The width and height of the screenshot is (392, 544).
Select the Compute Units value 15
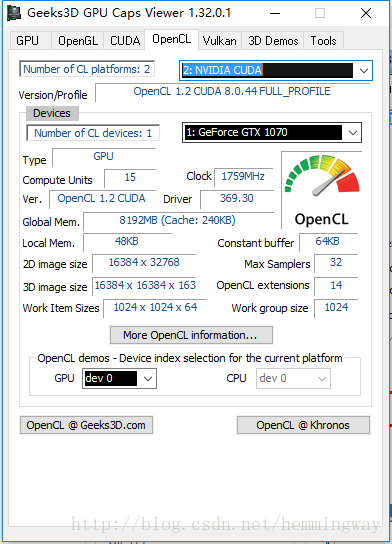coord(130,178)
